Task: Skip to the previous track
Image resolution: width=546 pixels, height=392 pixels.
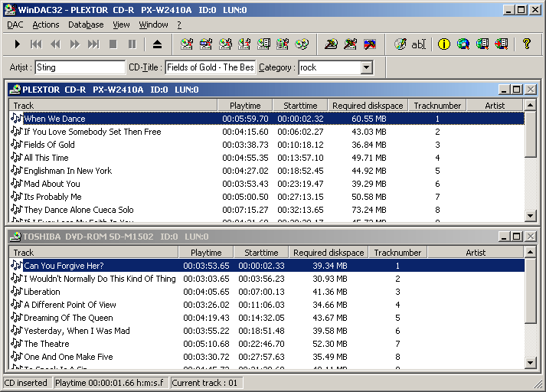Action: coord(36,44)
